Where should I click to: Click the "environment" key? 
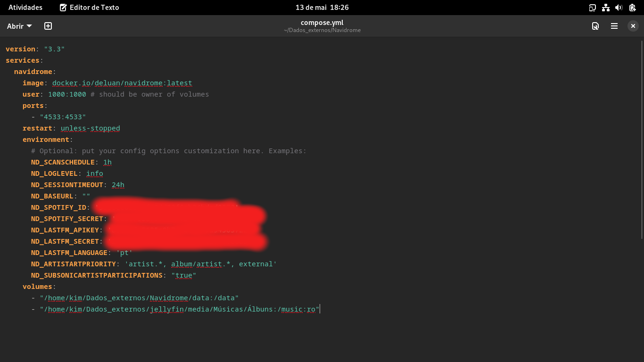pos(46,140)
